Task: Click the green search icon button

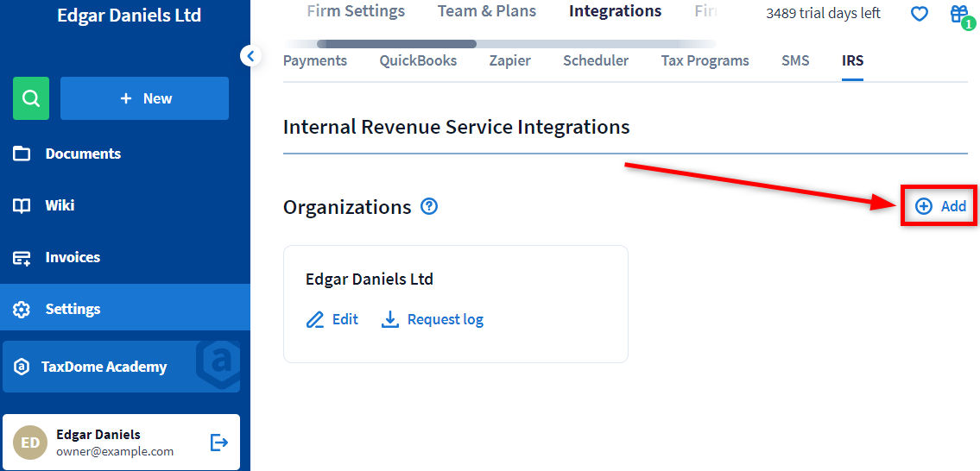Action: [30, 98]
